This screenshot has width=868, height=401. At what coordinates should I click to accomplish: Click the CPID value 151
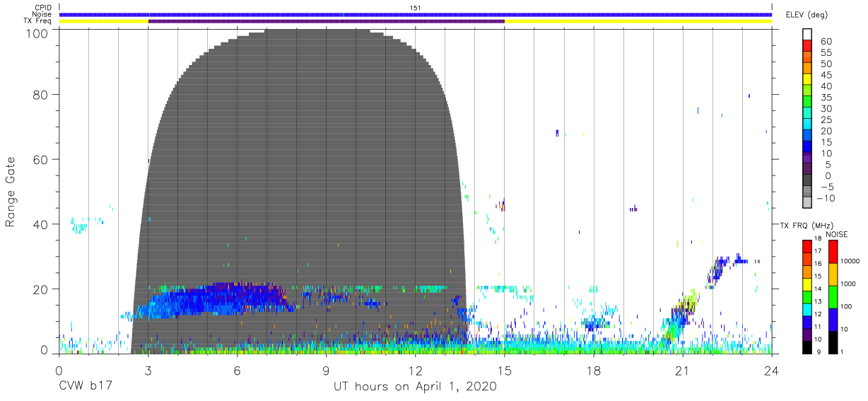416,8
